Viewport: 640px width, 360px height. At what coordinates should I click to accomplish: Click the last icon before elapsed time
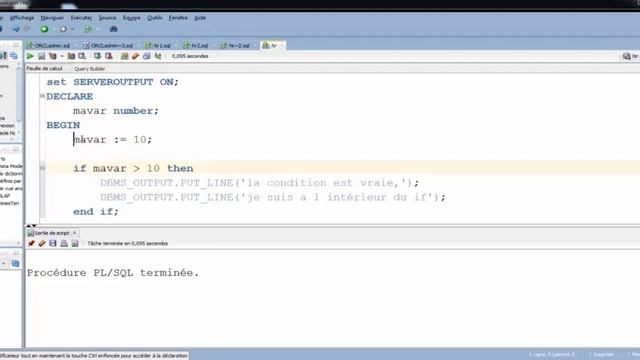[158, 56]
